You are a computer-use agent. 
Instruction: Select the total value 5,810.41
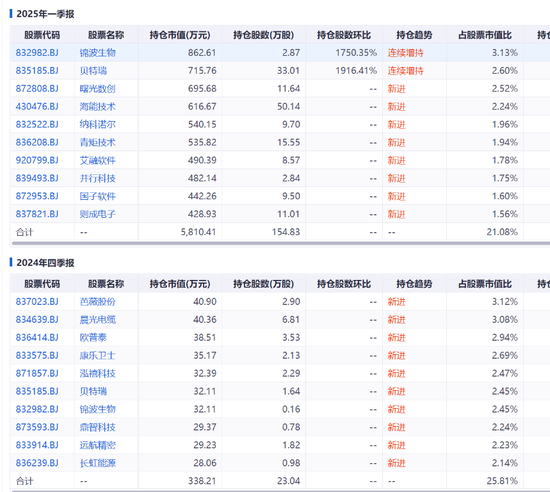(198, 231)
